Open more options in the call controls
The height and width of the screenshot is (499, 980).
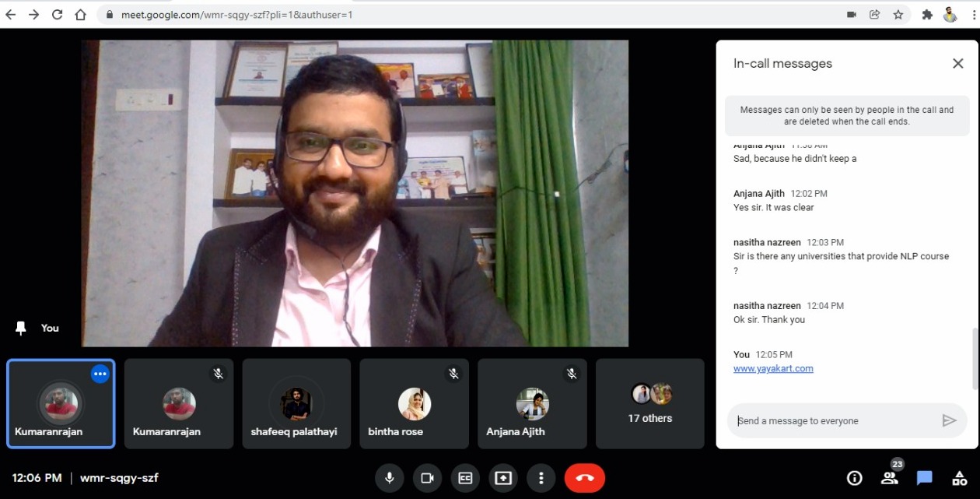[x=541, y=478]
